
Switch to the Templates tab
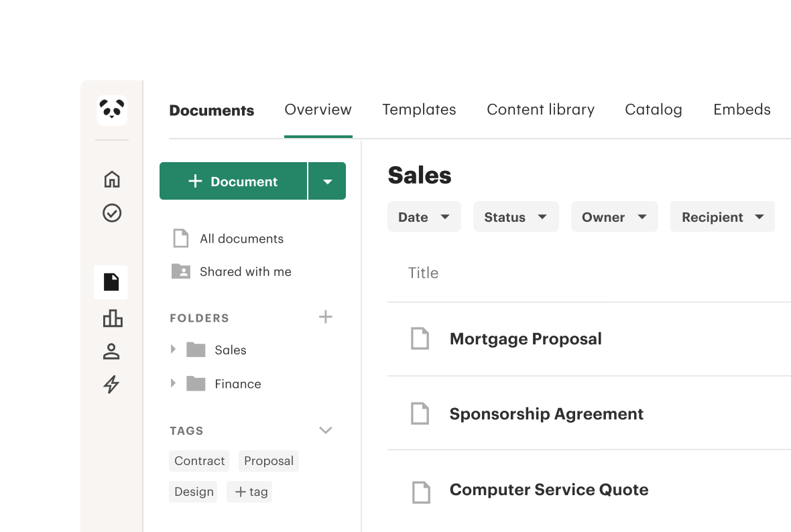(419, 109)
